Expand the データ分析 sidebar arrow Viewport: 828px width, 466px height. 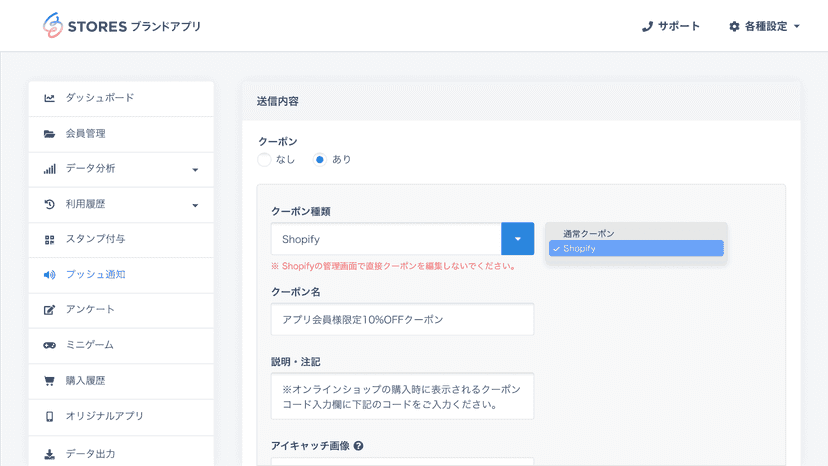(195, 170)
